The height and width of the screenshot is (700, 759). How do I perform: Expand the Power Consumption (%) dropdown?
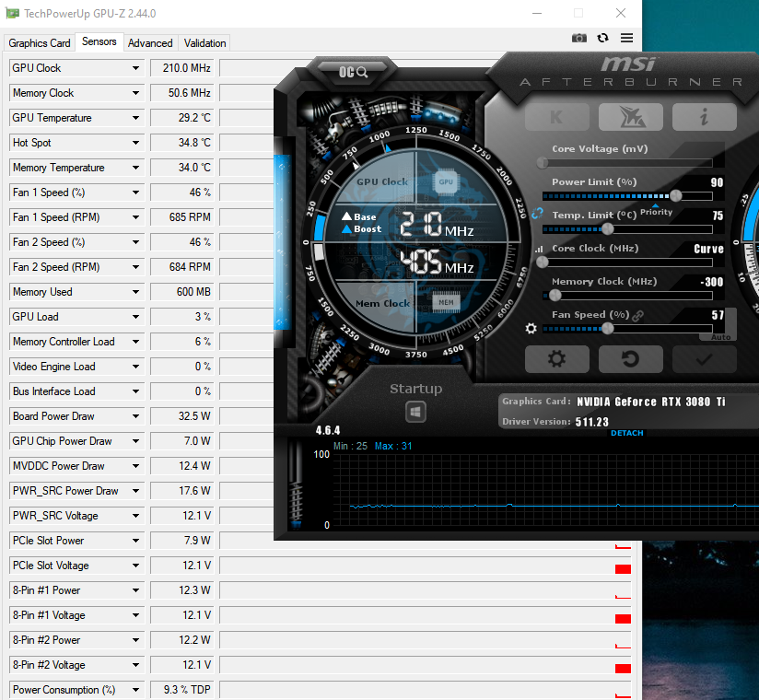[135, 690]
